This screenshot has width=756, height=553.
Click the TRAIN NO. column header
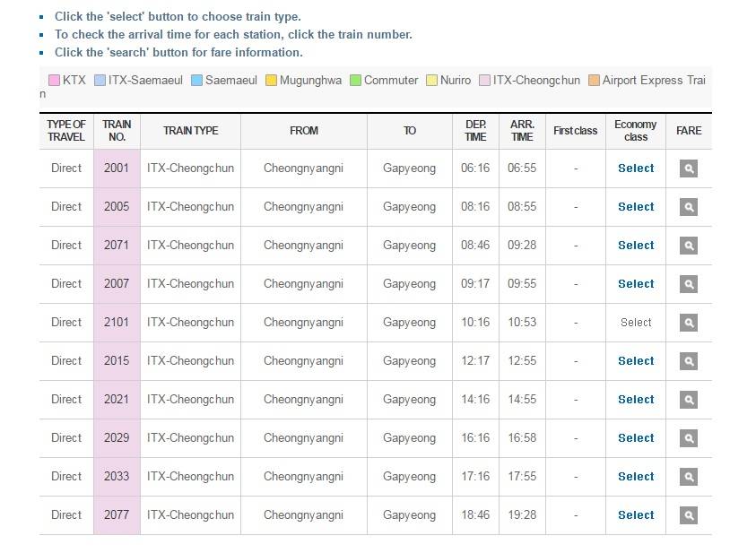117,131
